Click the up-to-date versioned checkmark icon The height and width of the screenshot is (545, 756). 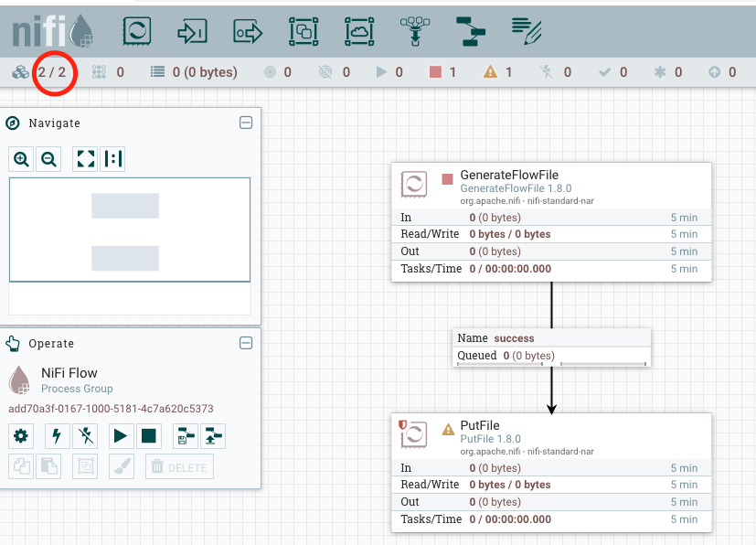[x=604, y=72]
